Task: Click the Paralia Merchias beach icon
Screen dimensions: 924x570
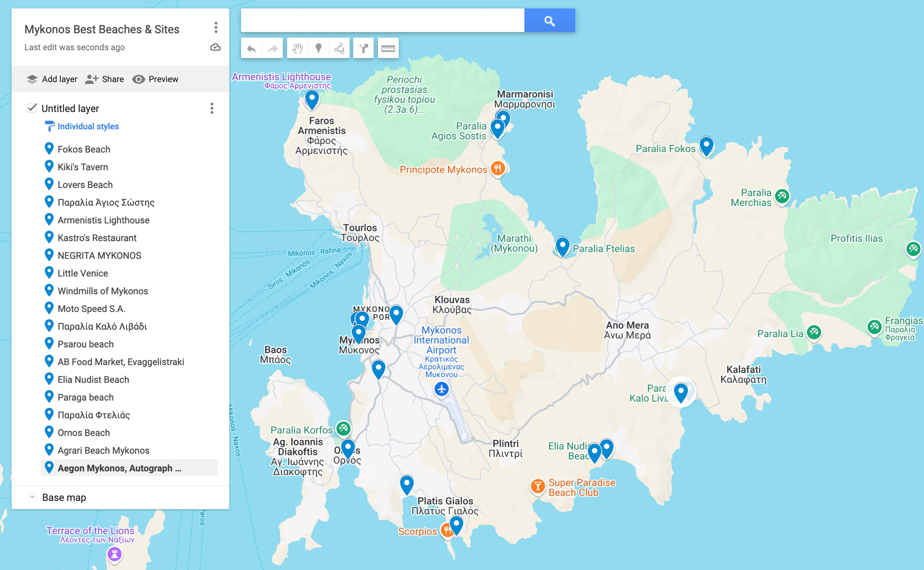Action: [x=782, y=196]
